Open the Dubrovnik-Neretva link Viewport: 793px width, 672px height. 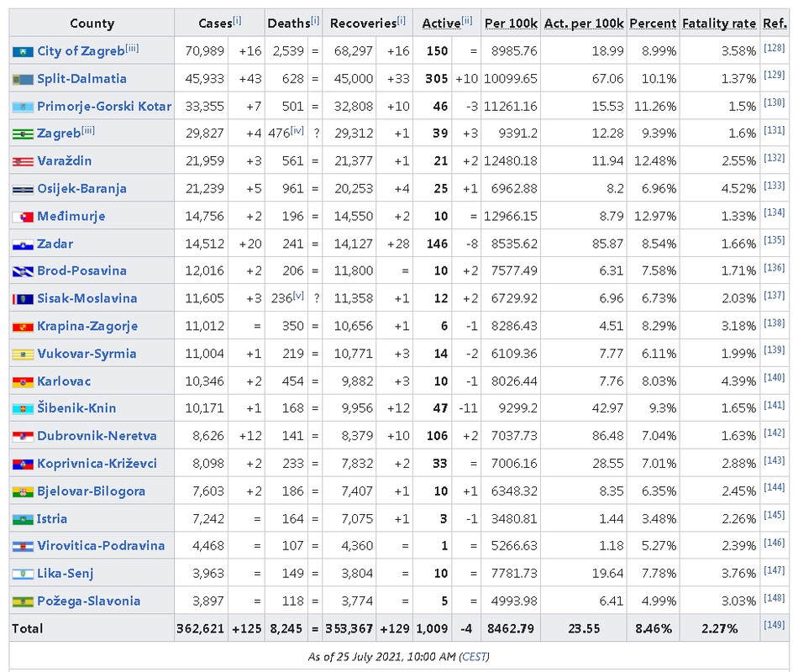point(97,436)
